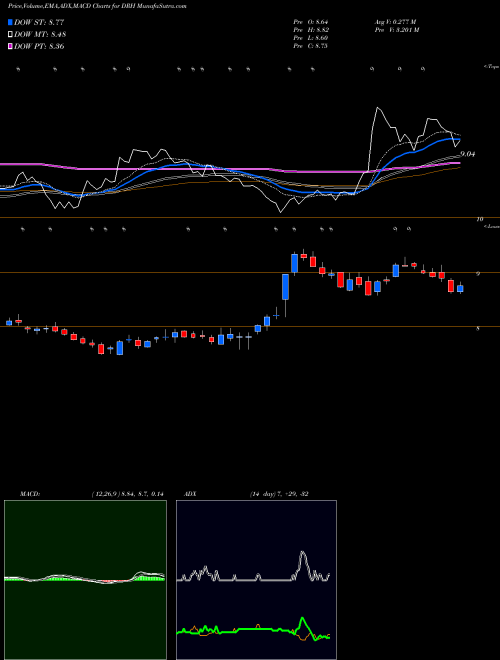This screenshot has width=500, height=660.
Task: Click the 'Pre L: 8.60' value
Action: coord(311,38)
